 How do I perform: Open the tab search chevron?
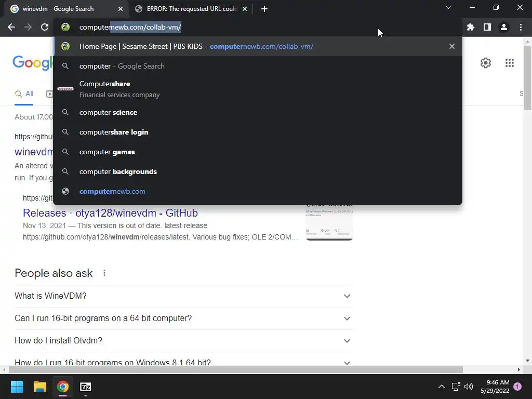(x=448, y=7)
